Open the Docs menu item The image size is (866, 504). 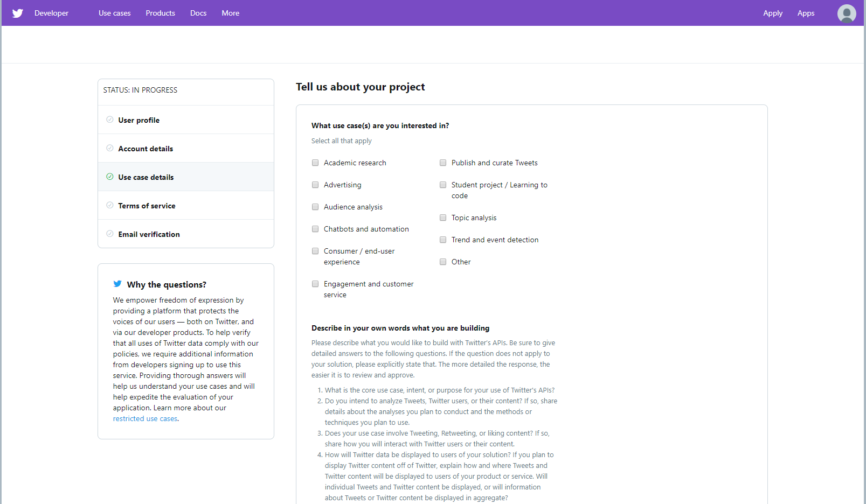(x=198, y=13)
